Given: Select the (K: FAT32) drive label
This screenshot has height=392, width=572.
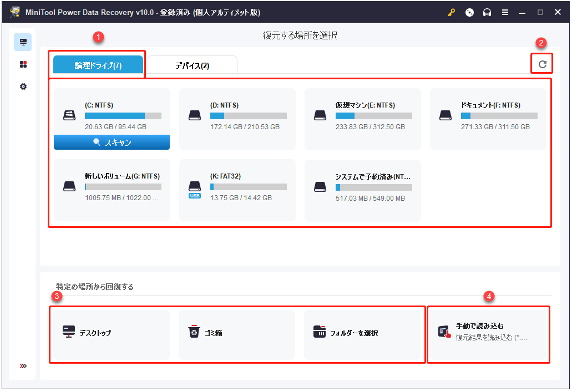Looking at the screenshot, I should 225,176.
